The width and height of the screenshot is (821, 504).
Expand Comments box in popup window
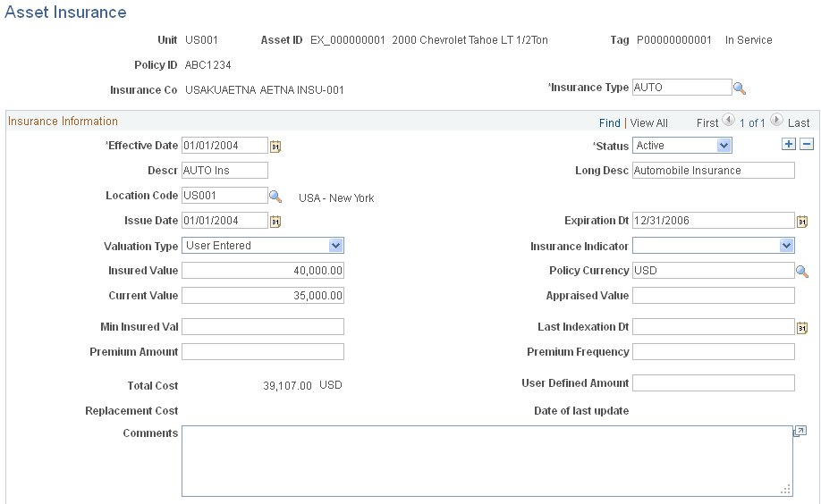[x=800, y=432]
